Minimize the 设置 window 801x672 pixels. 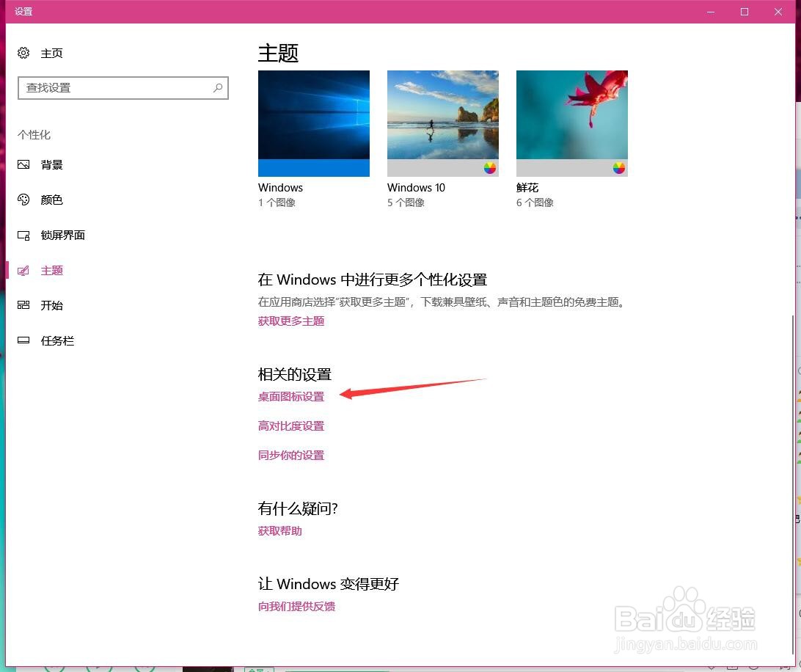click(711, 12)
